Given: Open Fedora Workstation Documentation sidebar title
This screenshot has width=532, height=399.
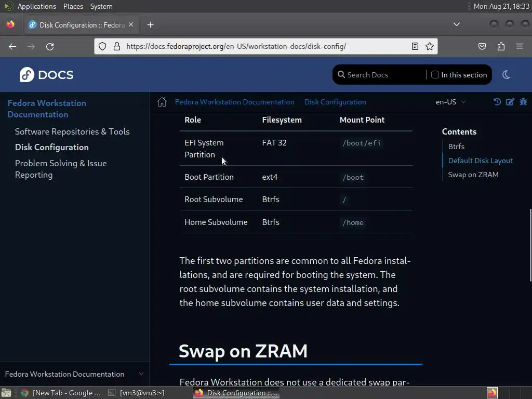Looking at the screenshot, I should (x=47, y=109).
